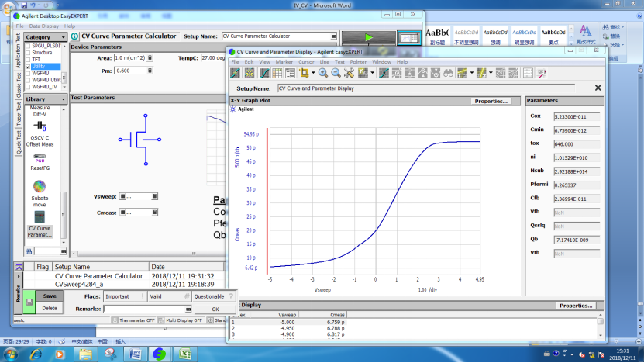
Task: Switch to the Quick Test tab
Action: point(18,142)
